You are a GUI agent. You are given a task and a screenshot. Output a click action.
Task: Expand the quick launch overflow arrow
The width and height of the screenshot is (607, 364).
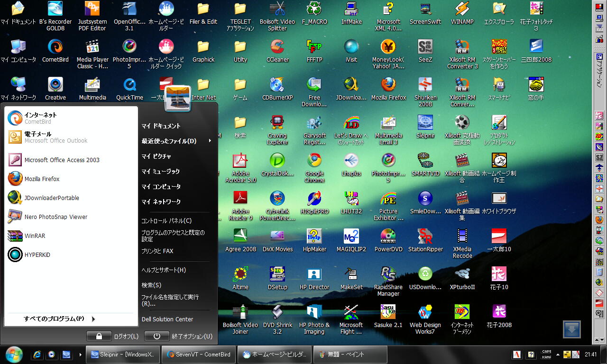pos(80,355)
